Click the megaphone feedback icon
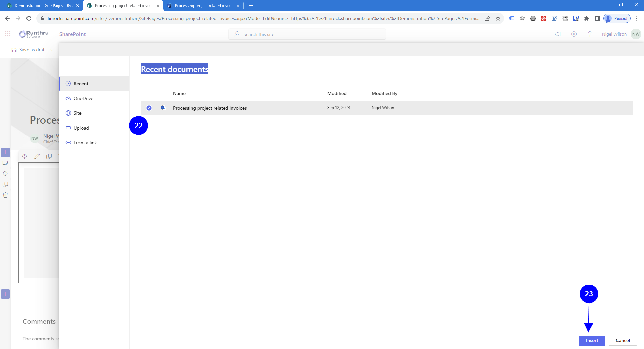The width and height of the screenshot is (644, 349). click(x=558, y=34)
